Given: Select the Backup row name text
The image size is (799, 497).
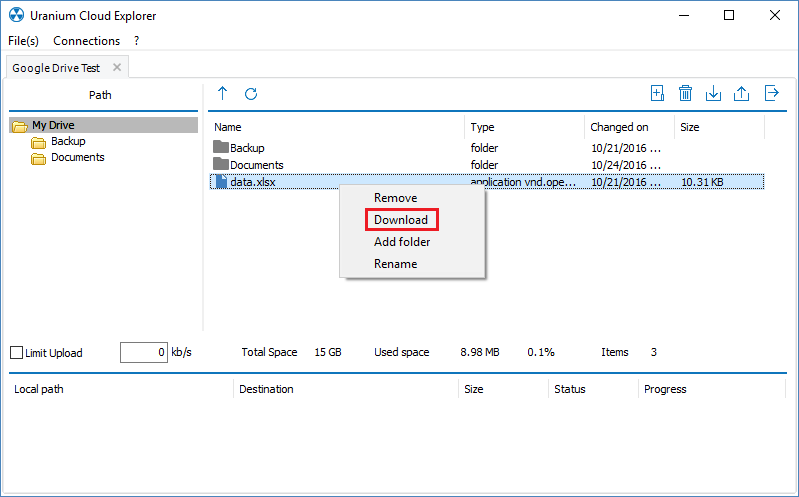Looking at the screenshot, I should tap(247, 148).
